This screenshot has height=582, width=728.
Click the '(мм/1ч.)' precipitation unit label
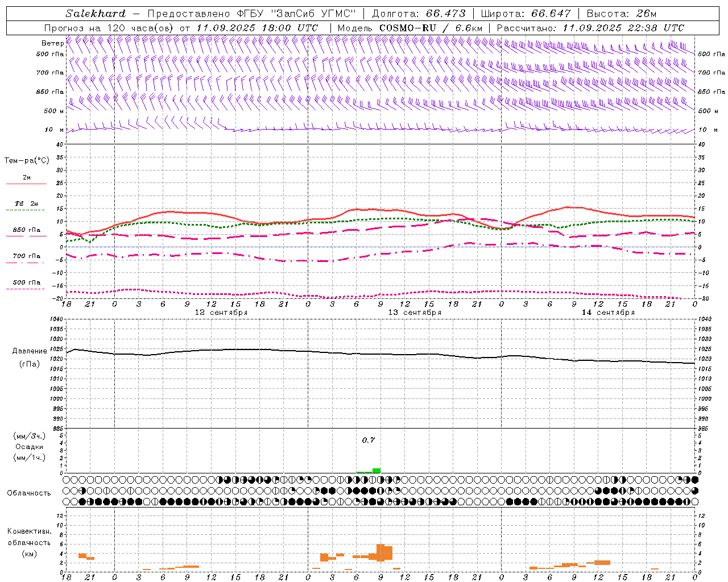click(29, 458)
